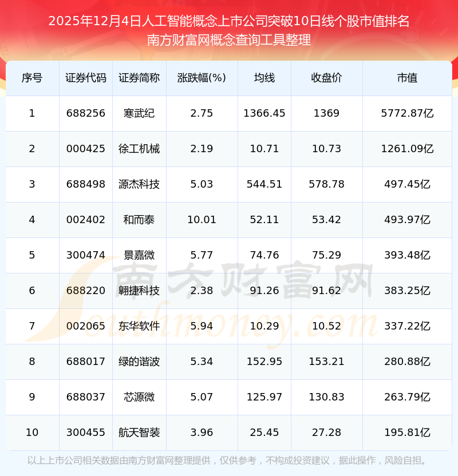Click change percentage 10.01

click(202, 220)
